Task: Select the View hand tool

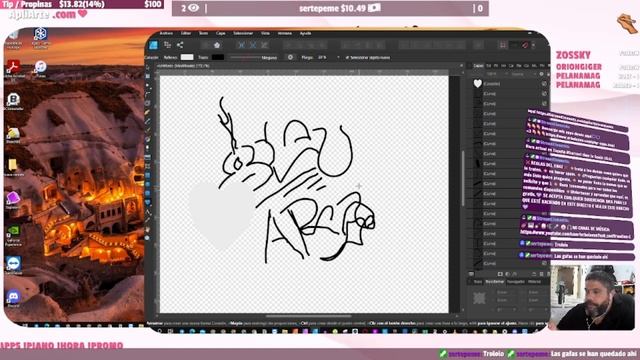Action: click(148, 229)
